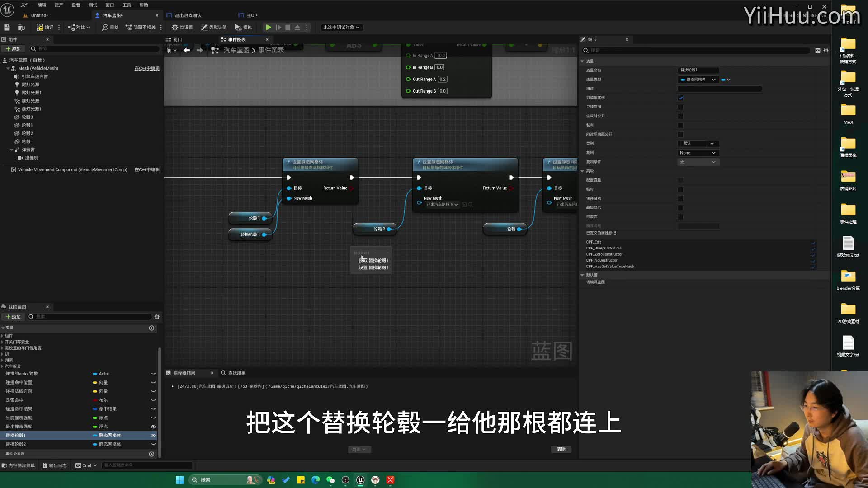
Task: Switch to 查找结果 tab
Action: click(236, 373)
